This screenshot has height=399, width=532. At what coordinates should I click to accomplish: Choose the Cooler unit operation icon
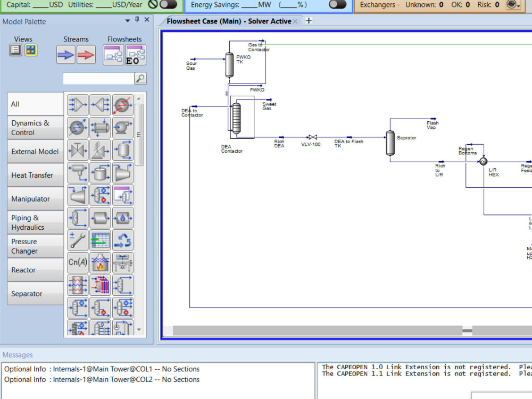77,128
